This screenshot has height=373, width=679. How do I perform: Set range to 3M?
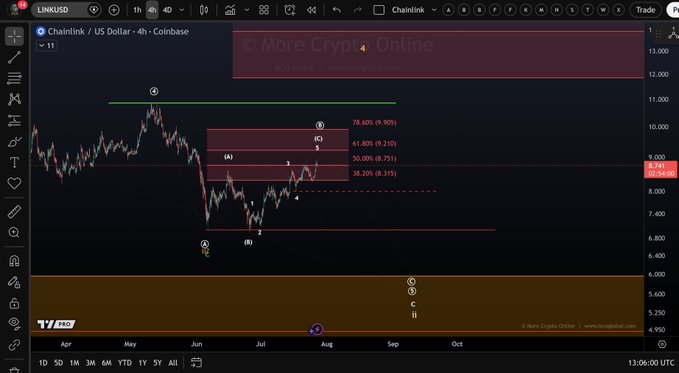[90, 363]
